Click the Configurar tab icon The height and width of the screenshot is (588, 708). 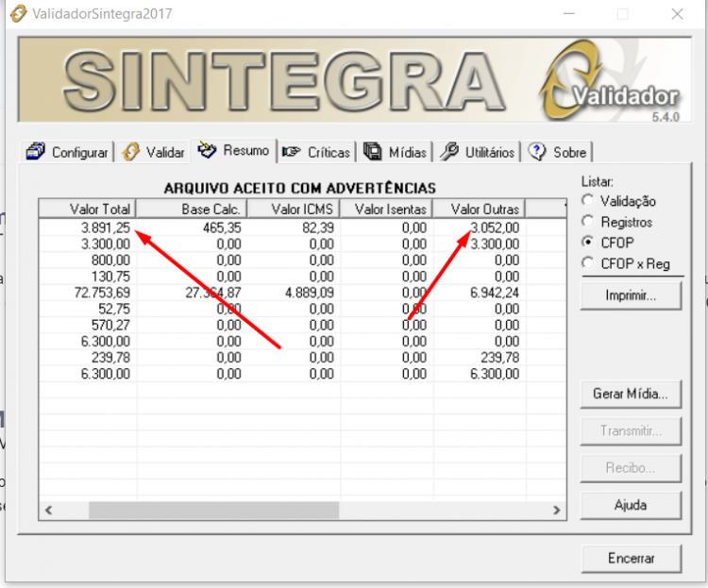coord(35,152)
